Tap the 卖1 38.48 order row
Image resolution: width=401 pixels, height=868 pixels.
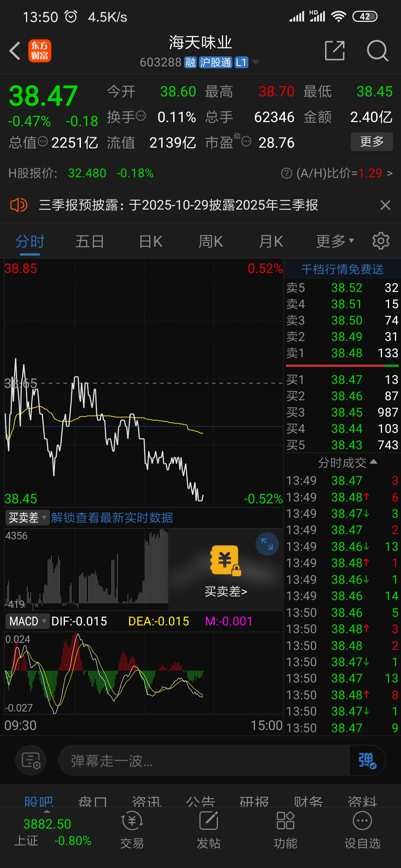(342, 353)
